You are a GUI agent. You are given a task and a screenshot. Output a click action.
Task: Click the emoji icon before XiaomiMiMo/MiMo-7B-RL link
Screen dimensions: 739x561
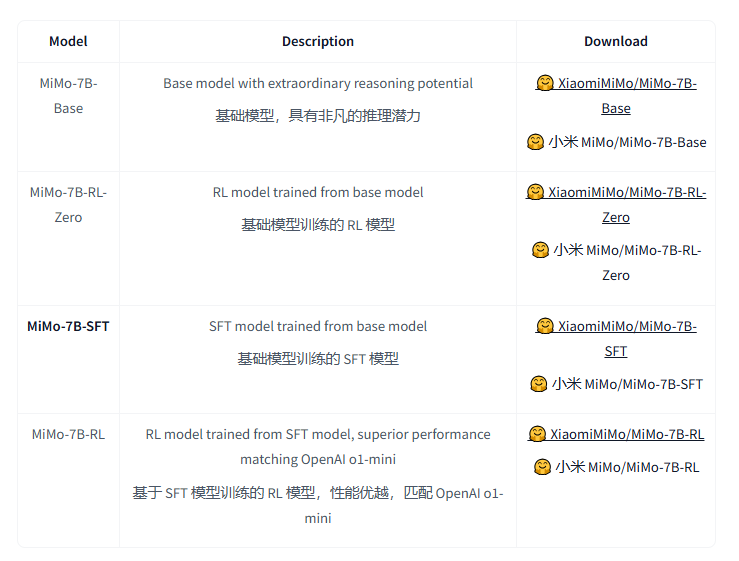click(537, 434)
